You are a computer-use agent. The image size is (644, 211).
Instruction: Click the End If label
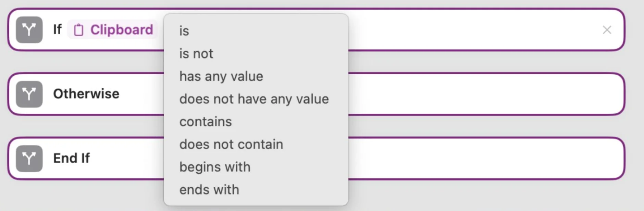[x=71, y=158]
